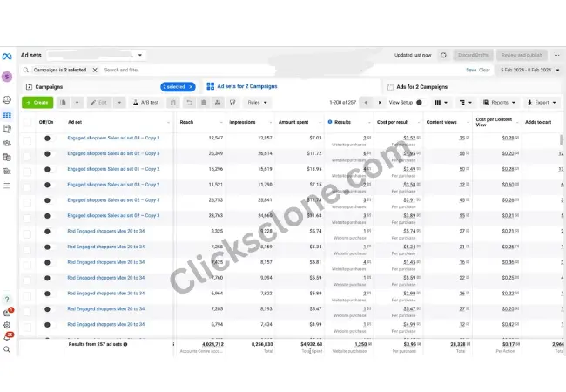Click the sidebar search magnifier icon
This screenshot has height=392, width=566.
7,349
